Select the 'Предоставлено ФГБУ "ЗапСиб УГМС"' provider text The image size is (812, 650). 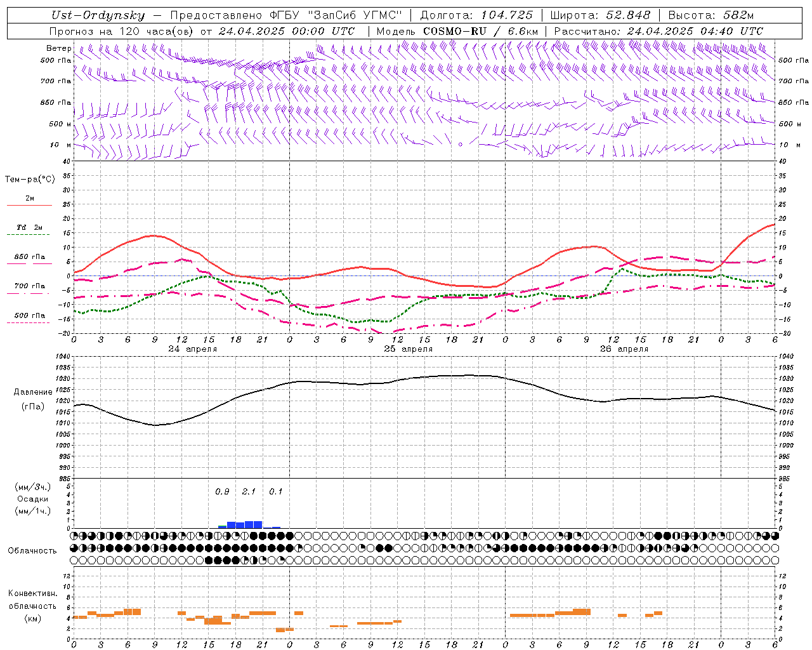287,16
